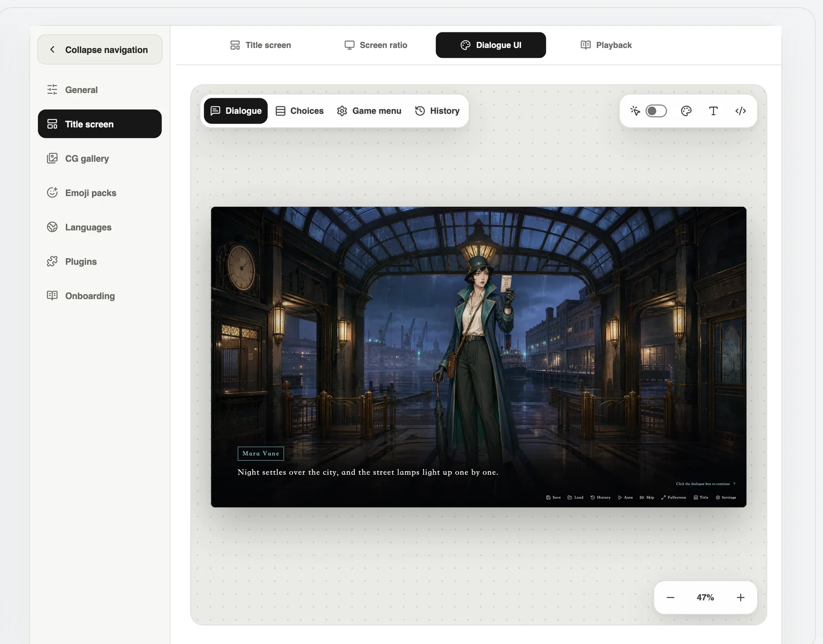This screenshot has width=823, height=644.
Task: Click the Mara Vane name tag
Action: pyautogui.click(x=261, y=453)
